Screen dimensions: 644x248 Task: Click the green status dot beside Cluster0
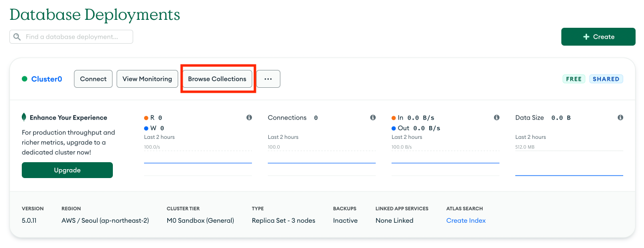click(x=24, y=79)
